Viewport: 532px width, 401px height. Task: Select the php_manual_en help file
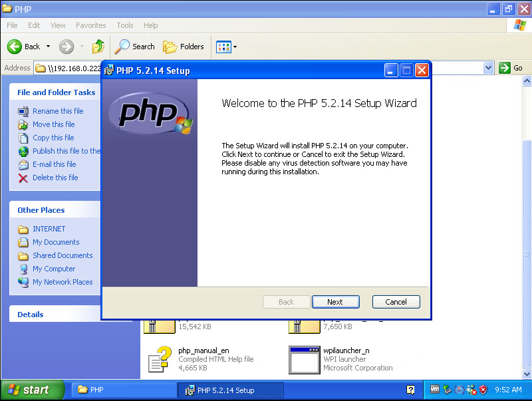coord(203,350)
